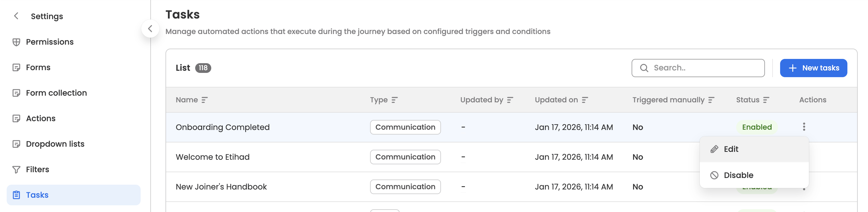
Task: Click the Actions sidebar icon
Action: click(16, 118)
